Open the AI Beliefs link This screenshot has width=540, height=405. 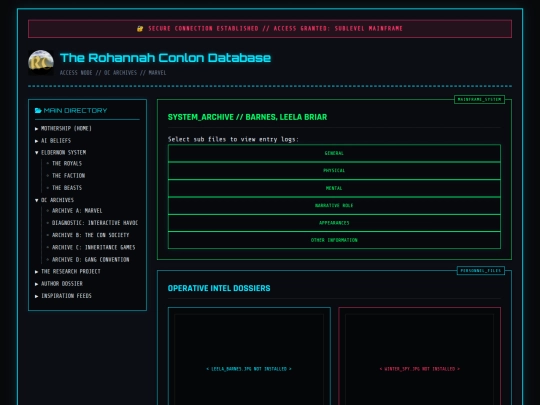(x=56, y=141)
